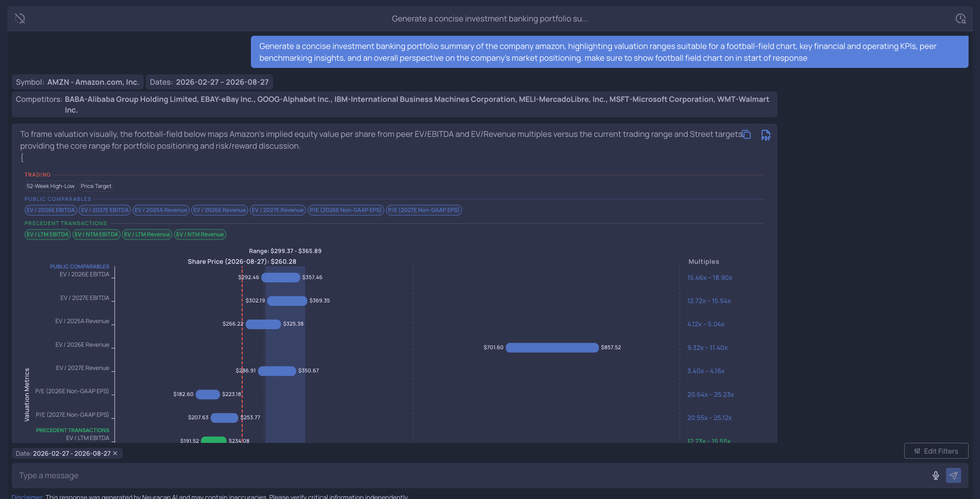The height and width of the screenshot is (499, 980).
Task: Click the multiple value 15.46x – 18.90x
Action: pos(709,278)
